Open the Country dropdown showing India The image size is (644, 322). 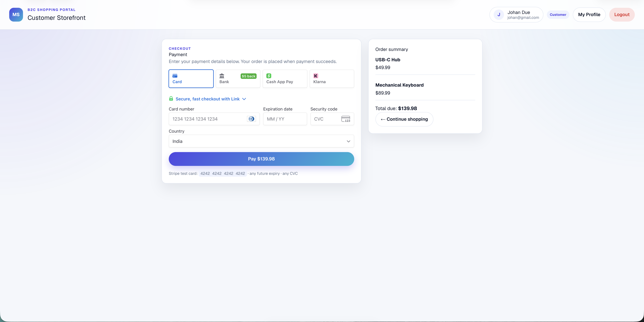261,141
